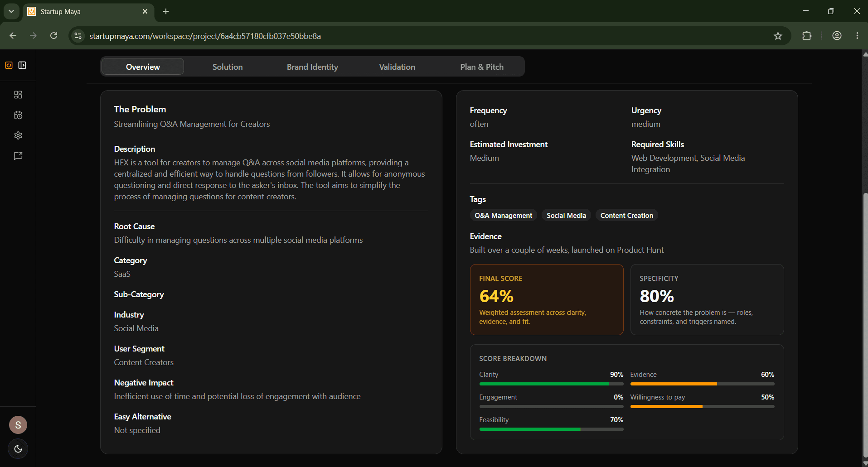This screenshot has height=467, width=868.
Task: Open the Plan & Pitch tab
Action: point(482,67)
